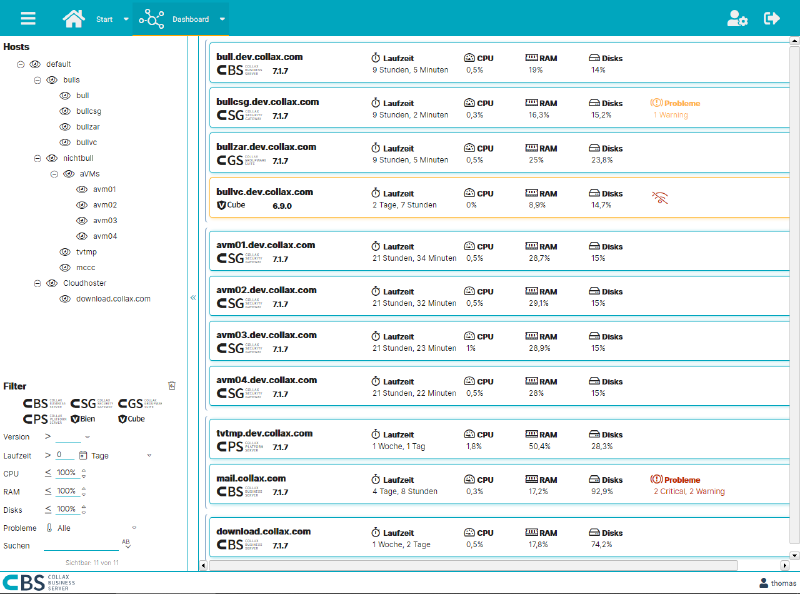Click the logout icon in the top bar
Screen dimensions: 800x594
click(772, 17)
